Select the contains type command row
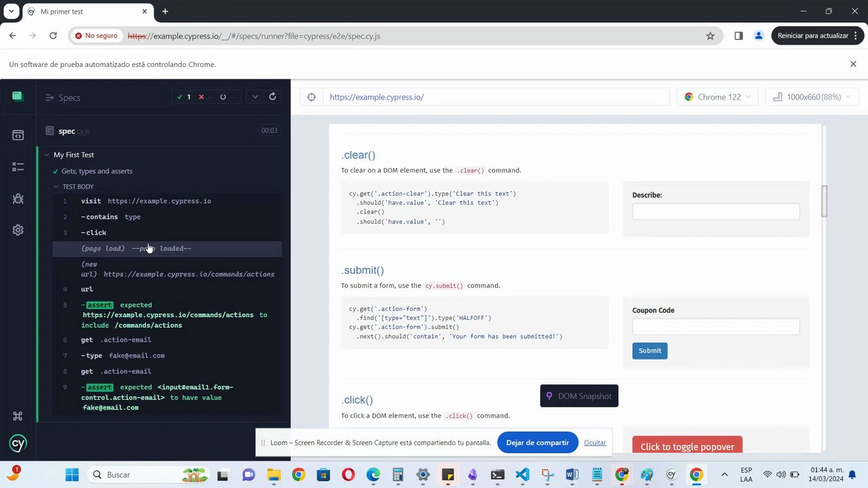 pyautogui.click(x=167, y=217)
